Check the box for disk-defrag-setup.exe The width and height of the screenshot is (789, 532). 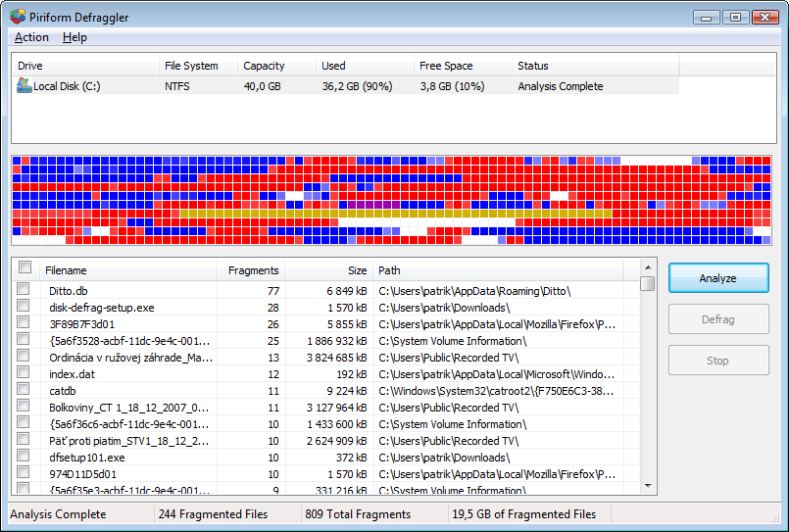coord(24,306)
